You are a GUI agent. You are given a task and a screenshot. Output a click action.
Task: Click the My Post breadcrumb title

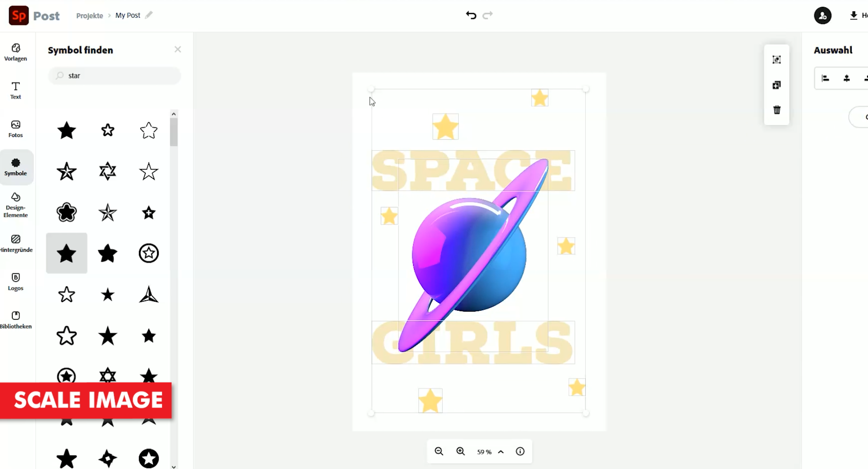click(128, 15)
